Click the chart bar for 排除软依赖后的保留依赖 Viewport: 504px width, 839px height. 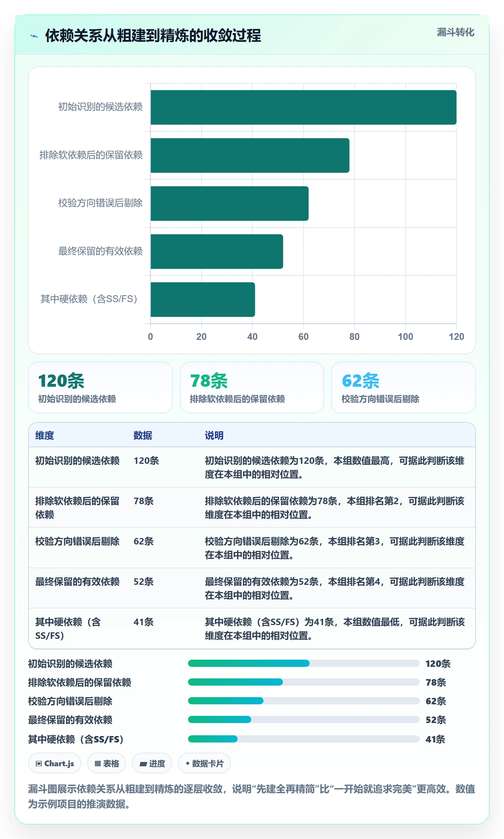(250, 155)
